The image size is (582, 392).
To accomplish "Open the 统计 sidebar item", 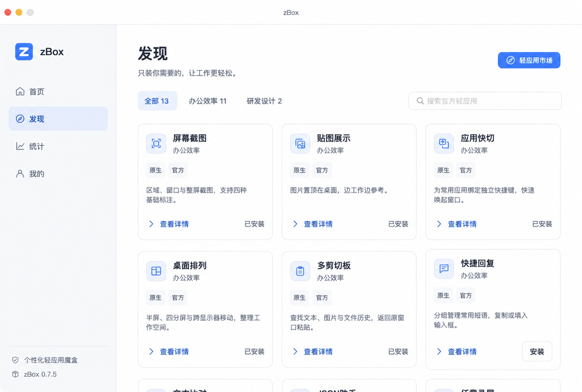I will (58, 146).
